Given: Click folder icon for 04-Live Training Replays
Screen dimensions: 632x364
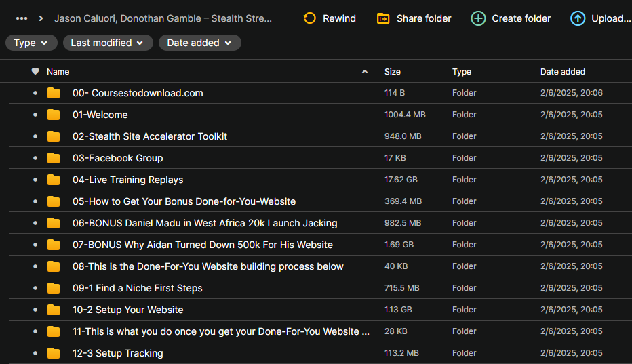Looking at the screenshot, I should point(54,180).
